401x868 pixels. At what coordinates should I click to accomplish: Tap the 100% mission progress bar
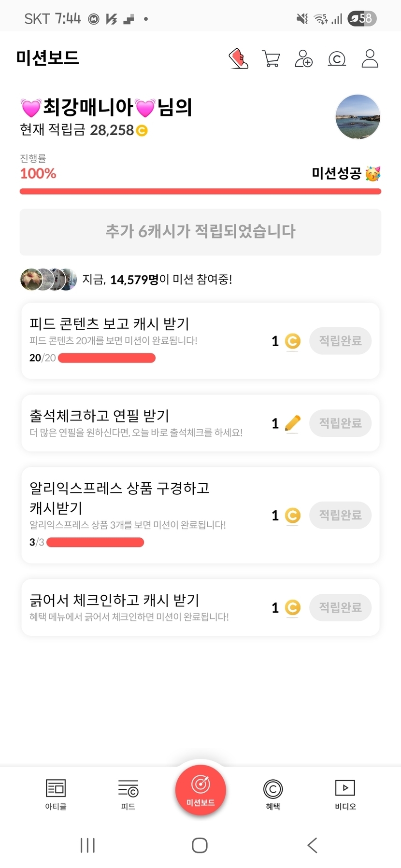(200, 192)
